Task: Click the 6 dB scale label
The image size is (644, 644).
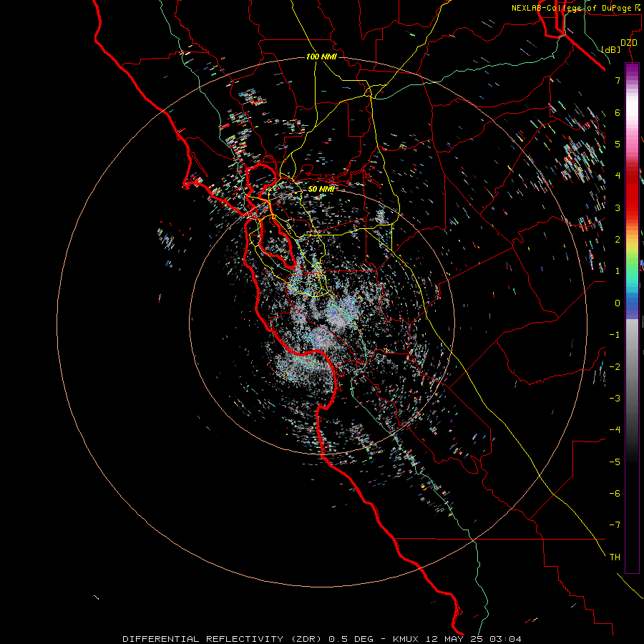Action: point(618,112)
